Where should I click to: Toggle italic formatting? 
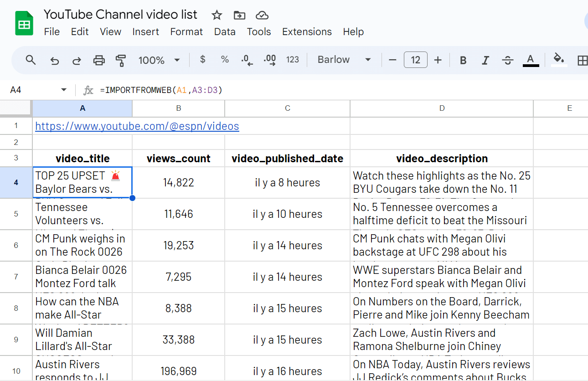(x=485, y=60)
